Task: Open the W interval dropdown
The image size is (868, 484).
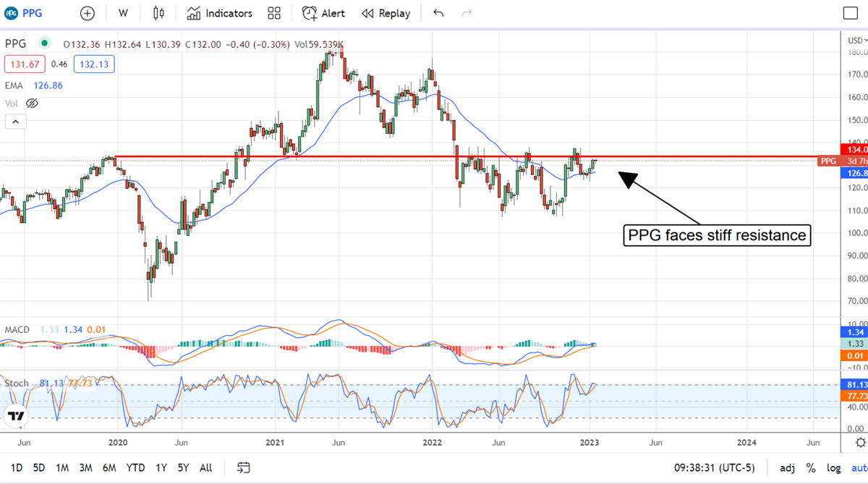Action: click(x=123, y=13)
